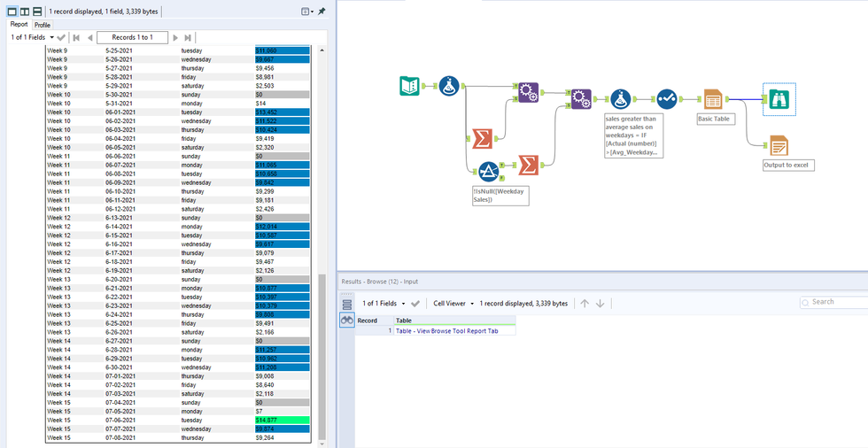Screen dimensions: 868x448
Task: Apply field selection checkmark in Report panel
Action: coord(61,37)
